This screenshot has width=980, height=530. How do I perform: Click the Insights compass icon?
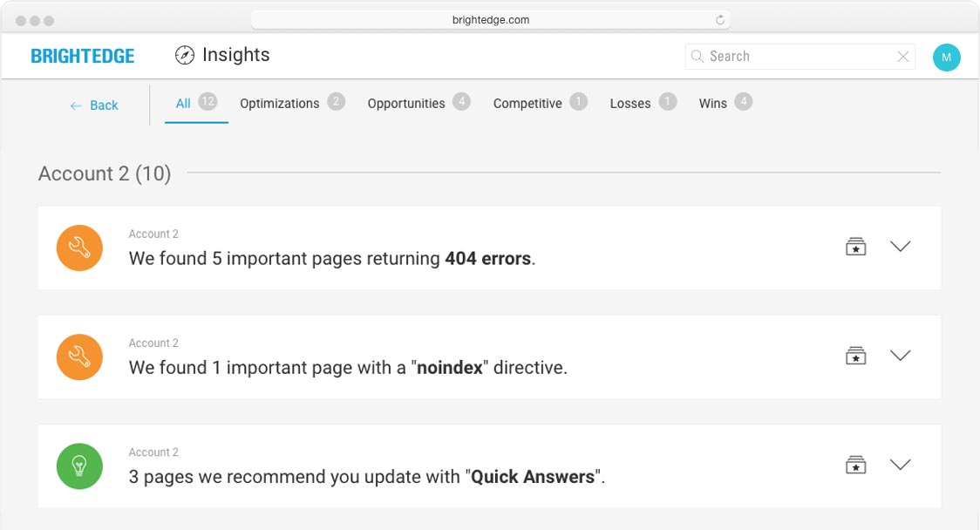pyautogui.click(x=184, y=56)
